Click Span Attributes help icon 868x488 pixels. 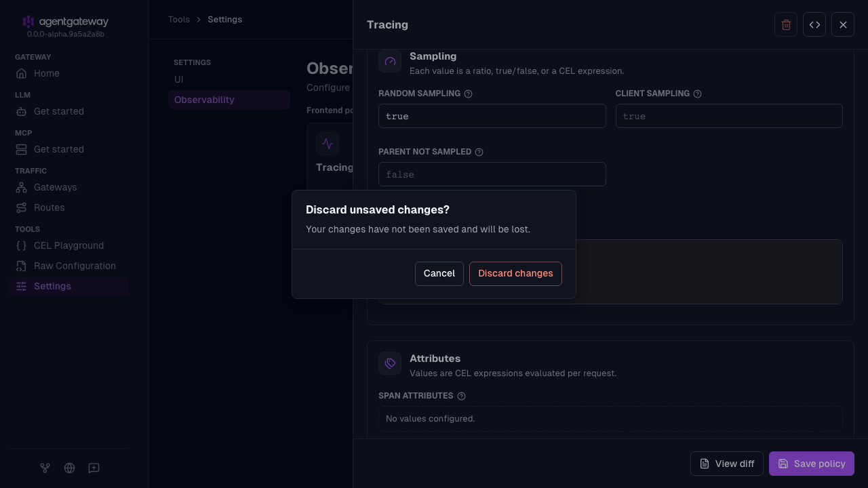tap(461, 396)
